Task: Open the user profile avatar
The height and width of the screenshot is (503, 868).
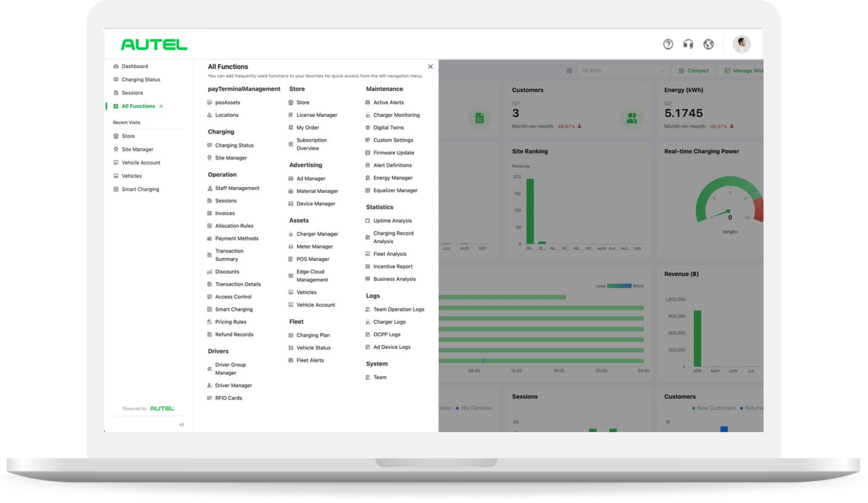Action: point(741,44)
